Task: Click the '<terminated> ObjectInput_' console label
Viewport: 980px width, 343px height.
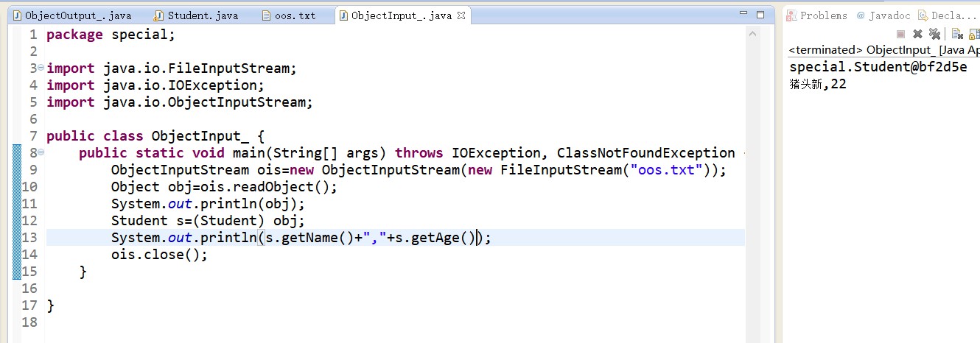Action: click(x=861, y=50)
